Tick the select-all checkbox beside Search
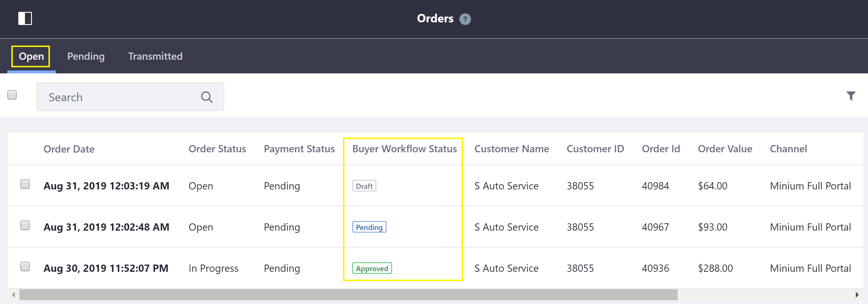868x304 pixels. (12, 95)
